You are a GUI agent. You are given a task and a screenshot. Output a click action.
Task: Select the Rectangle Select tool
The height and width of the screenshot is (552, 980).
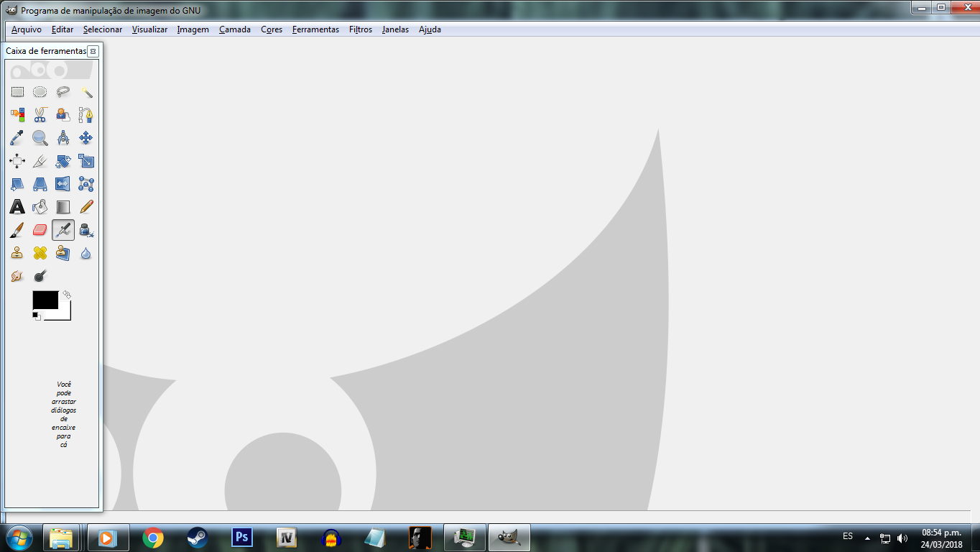[17, 92]
